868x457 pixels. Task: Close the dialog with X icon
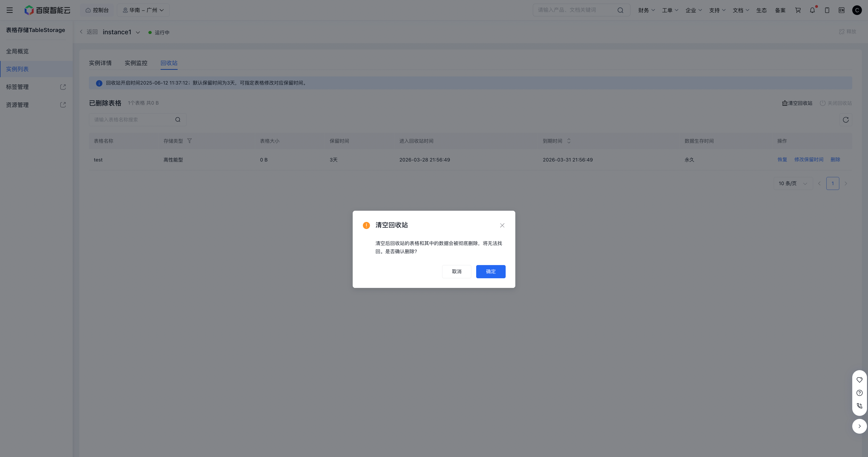pyautogui.click(x=502, y=225)
